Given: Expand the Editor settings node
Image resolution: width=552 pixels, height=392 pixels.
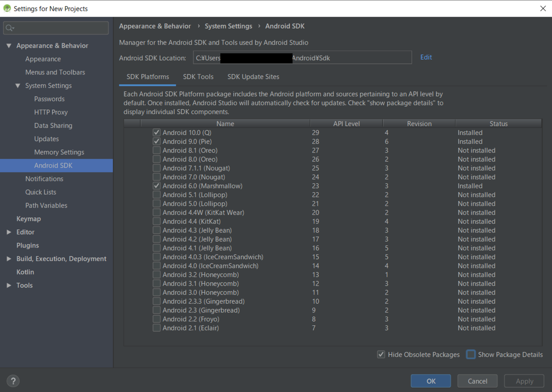Looking at the screenshot, I should 9,232.
